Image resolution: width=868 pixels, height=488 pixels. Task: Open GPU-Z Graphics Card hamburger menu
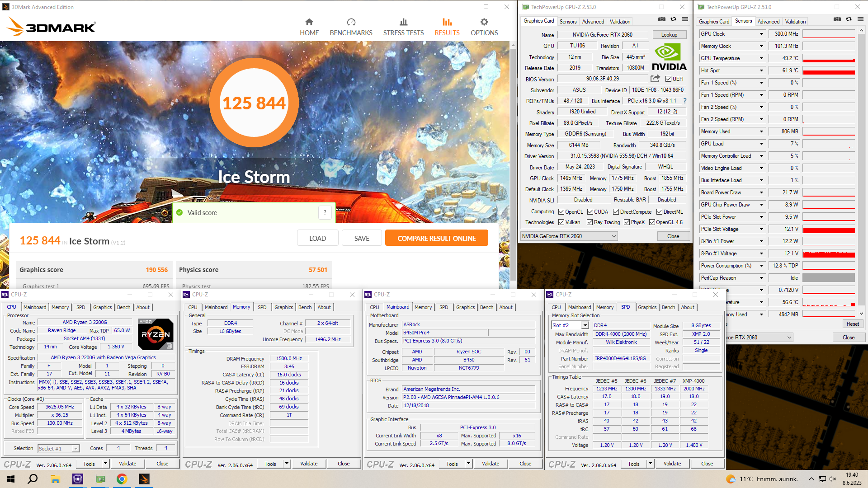(x=685, y=19)
